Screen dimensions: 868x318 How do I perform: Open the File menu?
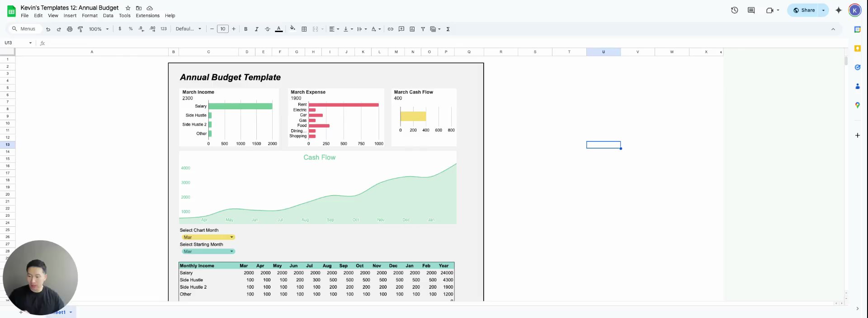point(25,15)
